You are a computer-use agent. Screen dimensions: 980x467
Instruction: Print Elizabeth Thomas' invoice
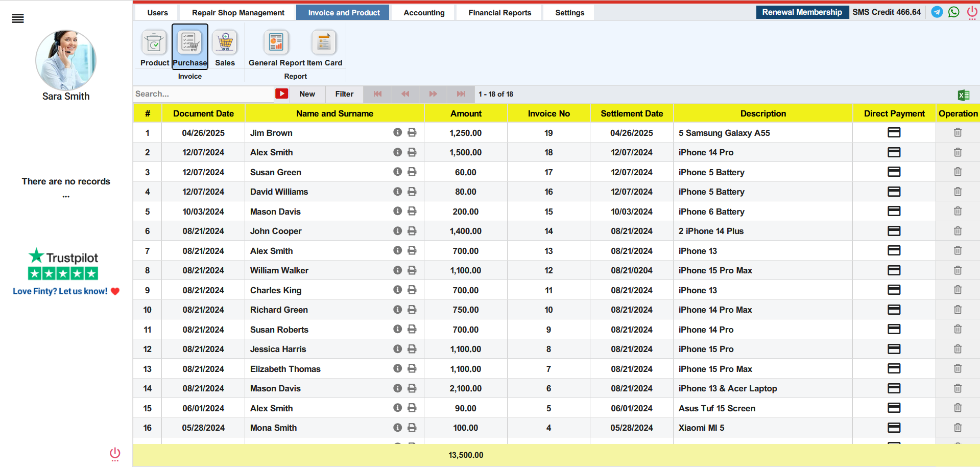[412, 368]
